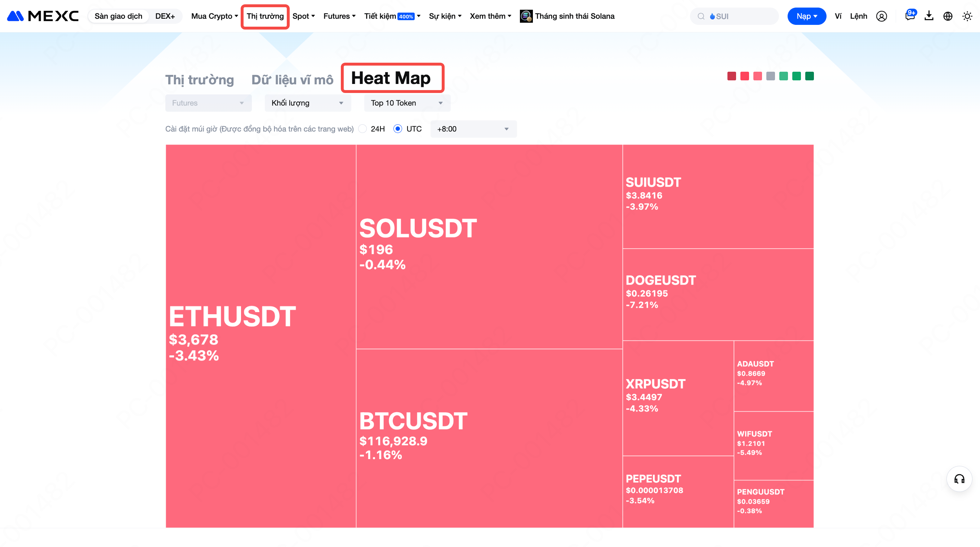Select the 24H radio button
The image size is (980, 547).
point(362,129)
